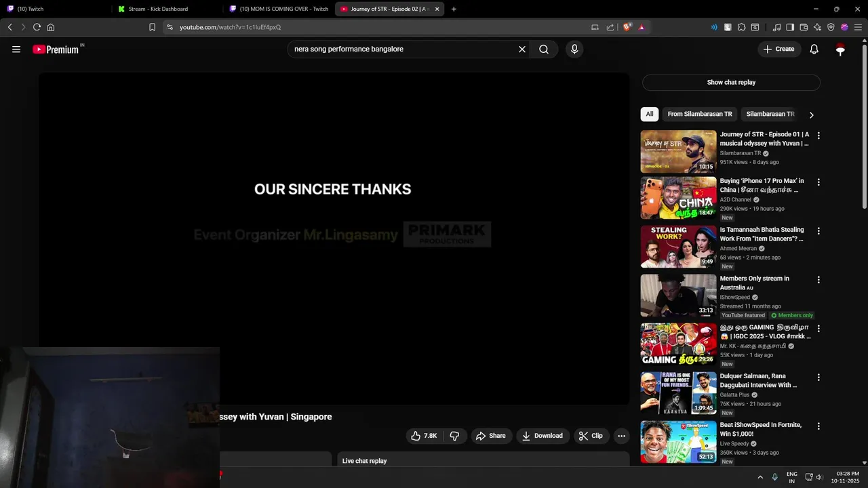Screen dimensions: 868x488
Task: Open the YouTube guide hamburger menu
Action: tap(16, 49)
